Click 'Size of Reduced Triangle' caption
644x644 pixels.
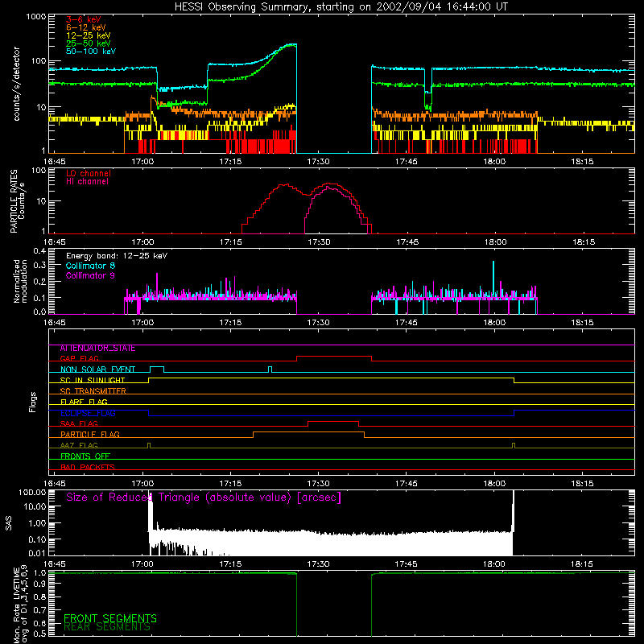(204, 497)
